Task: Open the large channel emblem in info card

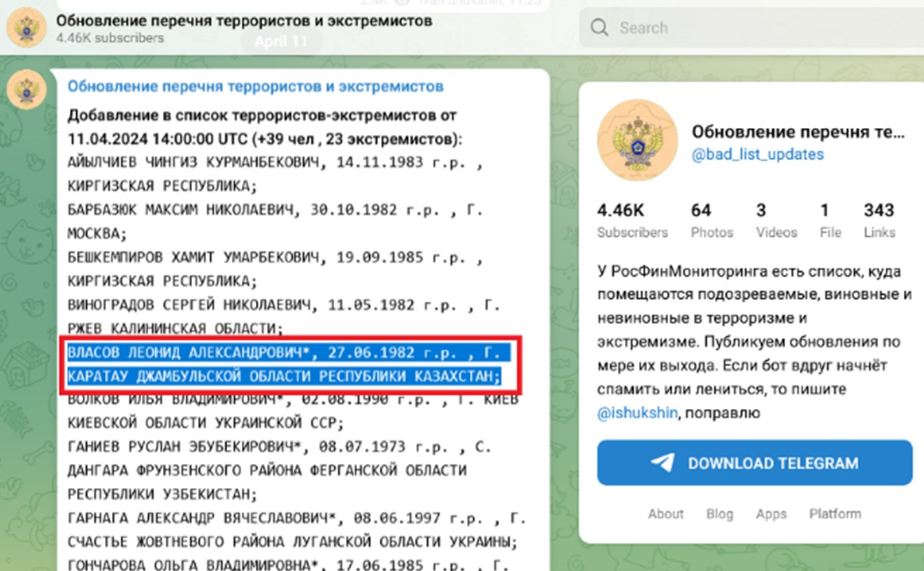Action: [x=637, y=140]
